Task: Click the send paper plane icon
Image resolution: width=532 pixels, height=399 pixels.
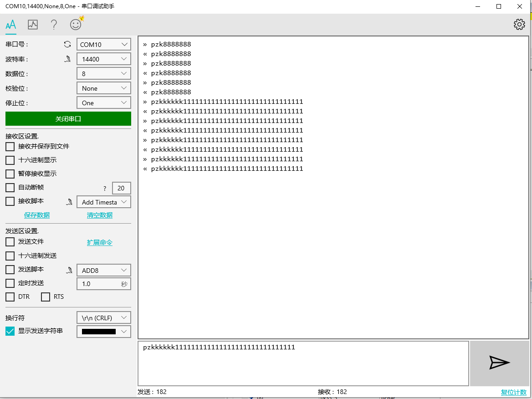Action: pyautogui.click(x=499, y=363)
